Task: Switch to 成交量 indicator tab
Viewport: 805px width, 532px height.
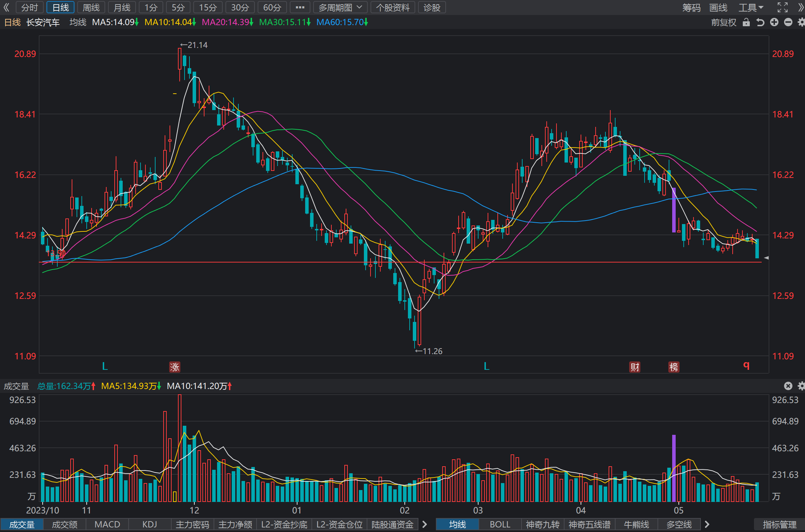Action: (x=22, y=525)
